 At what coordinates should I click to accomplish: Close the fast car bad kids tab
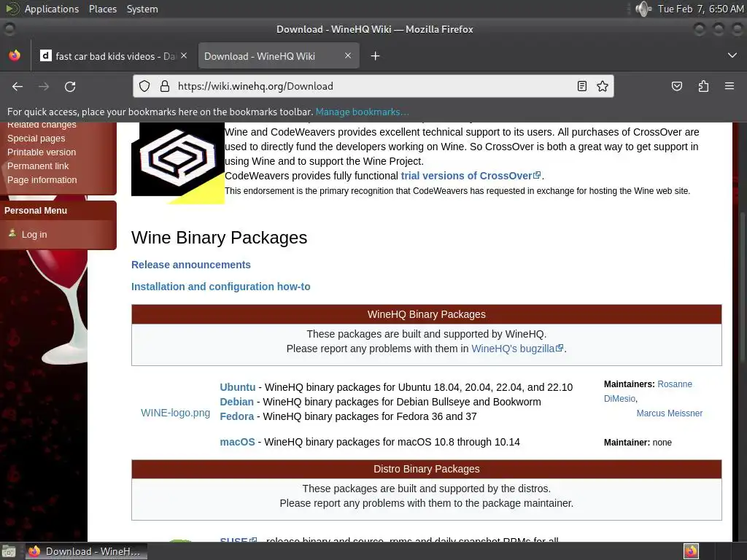[184, 55]
